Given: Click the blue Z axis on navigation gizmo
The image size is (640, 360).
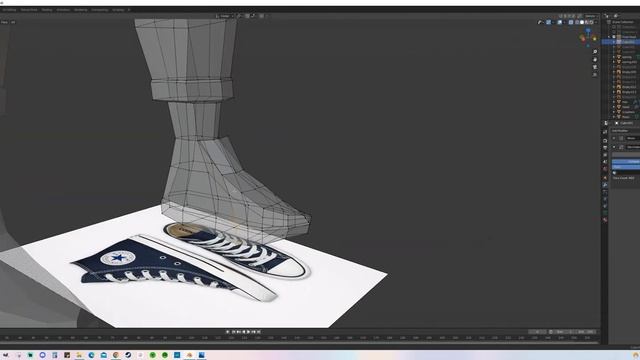Looking at the screenshot, I should (588, 30).
